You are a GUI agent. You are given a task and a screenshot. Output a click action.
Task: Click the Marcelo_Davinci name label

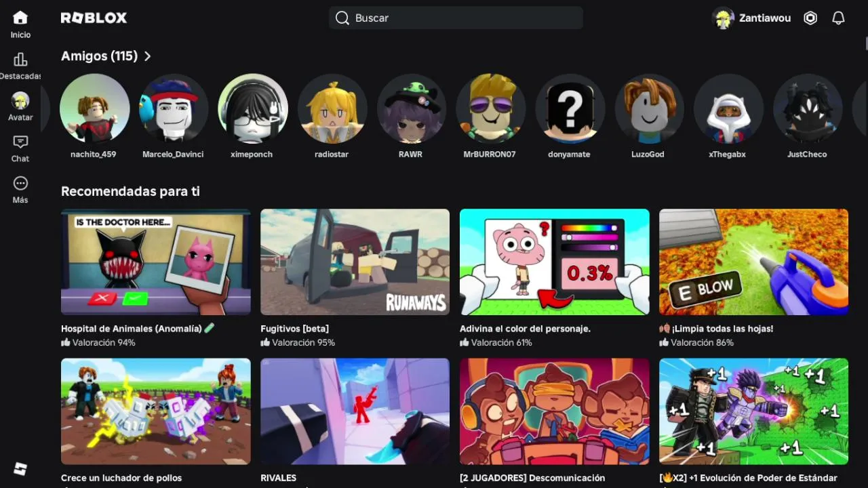coord(173,155)
